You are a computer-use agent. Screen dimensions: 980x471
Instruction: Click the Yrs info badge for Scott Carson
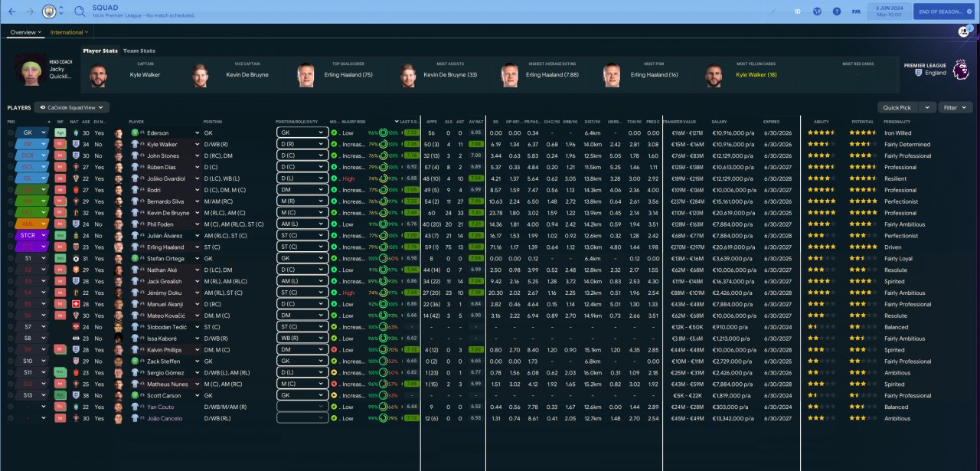point(59,396)
